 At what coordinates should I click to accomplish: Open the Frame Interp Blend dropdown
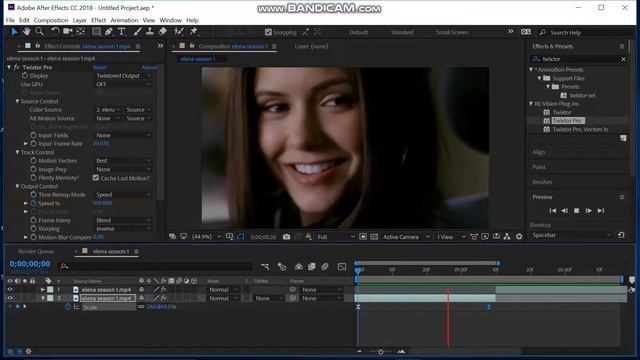click(123, 220)
